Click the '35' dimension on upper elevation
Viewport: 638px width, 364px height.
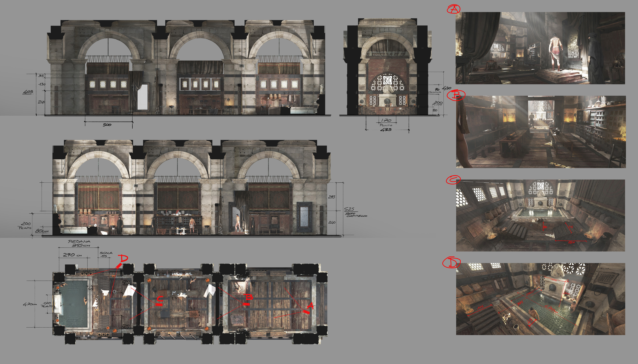pyautogui.click(x=41, y=75)
